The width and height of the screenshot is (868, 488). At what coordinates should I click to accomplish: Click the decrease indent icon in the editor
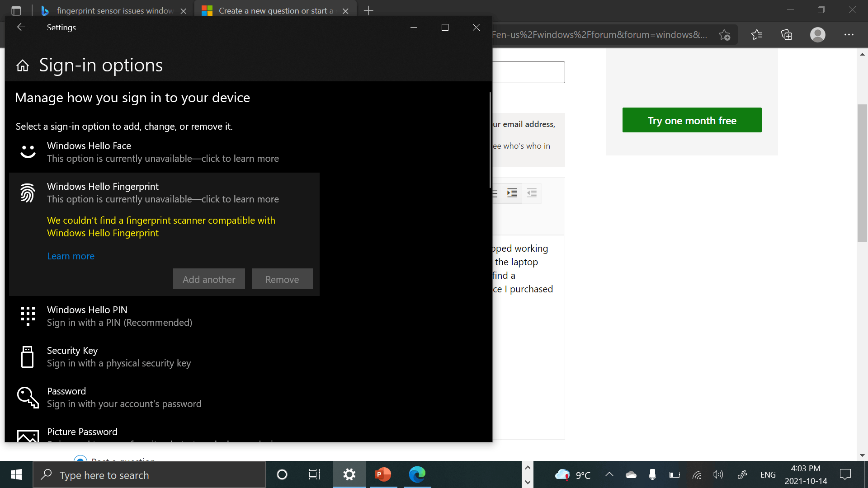coord(532,193)
